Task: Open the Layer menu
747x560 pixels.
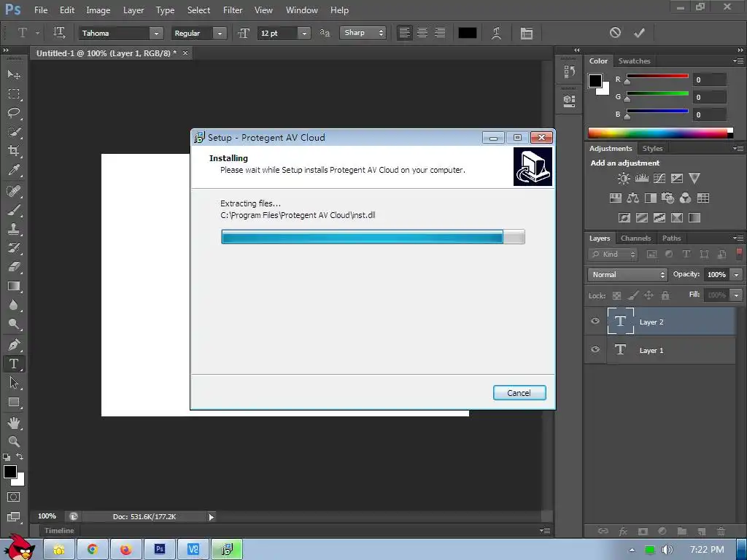Action: pos(133,10)
